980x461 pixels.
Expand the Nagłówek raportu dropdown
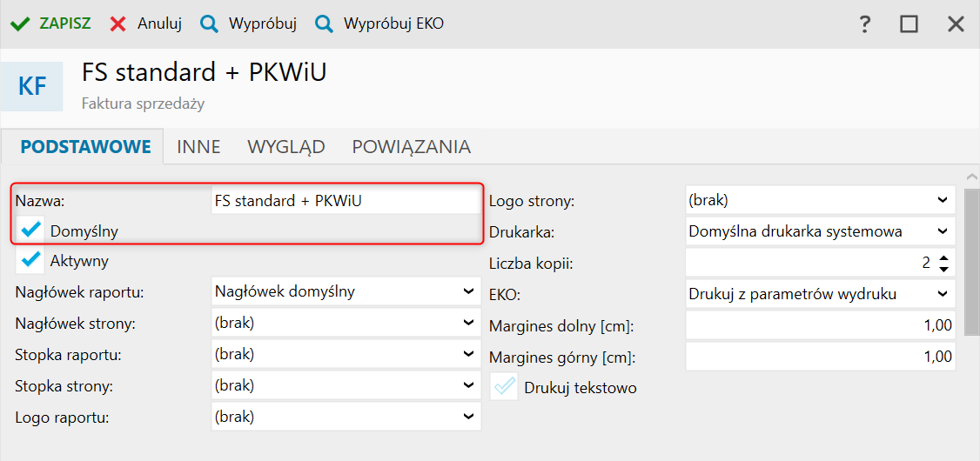[x=468, y=292]
